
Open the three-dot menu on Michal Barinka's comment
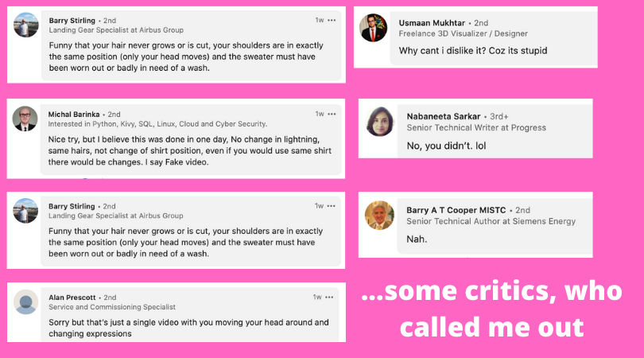coord(332,114)
